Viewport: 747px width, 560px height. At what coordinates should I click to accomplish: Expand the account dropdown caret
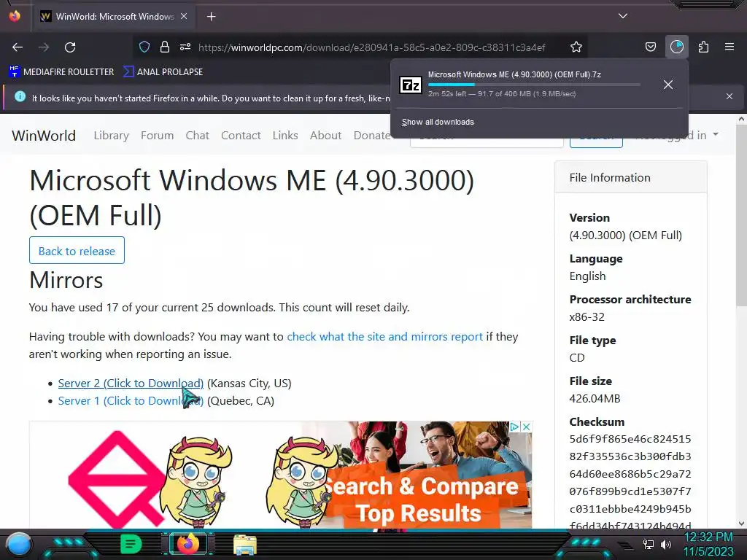[x=716, y=135]
